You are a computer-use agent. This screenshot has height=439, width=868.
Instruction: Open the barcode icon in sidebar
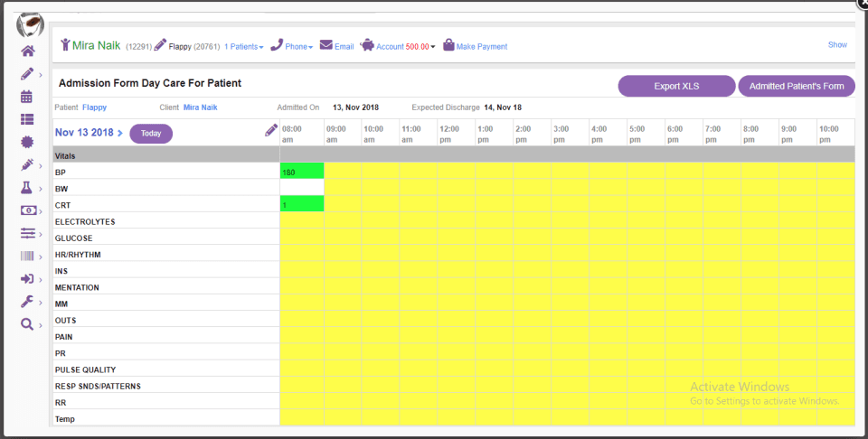click(x=26, y=256)
